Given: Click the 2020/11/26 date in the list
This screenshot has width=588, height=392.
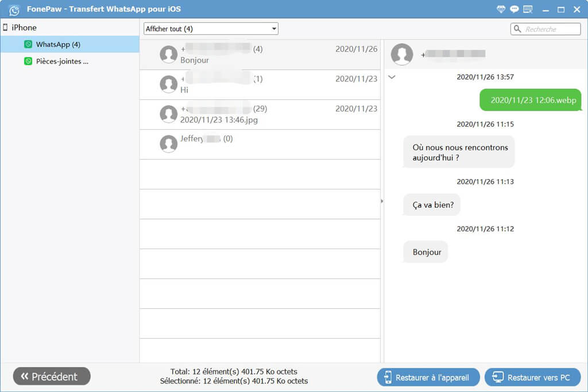Looking at the screenshot, I should [356, 49].
